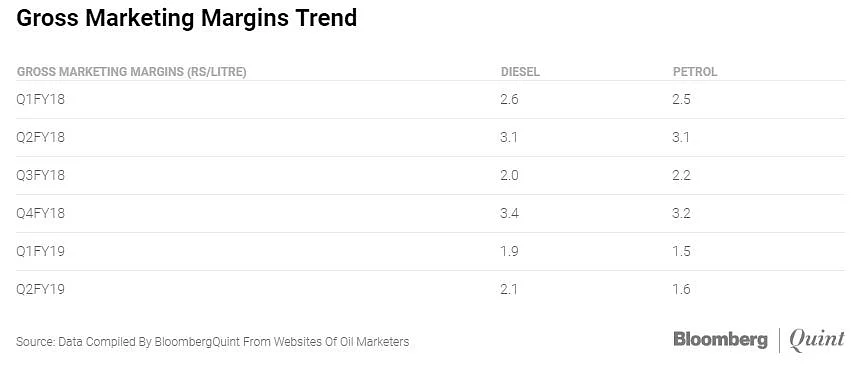Select the Q1FY19 row label
The height and width of the screenshot is (373, 865).
pyautogui.click(x=40, y=252)
